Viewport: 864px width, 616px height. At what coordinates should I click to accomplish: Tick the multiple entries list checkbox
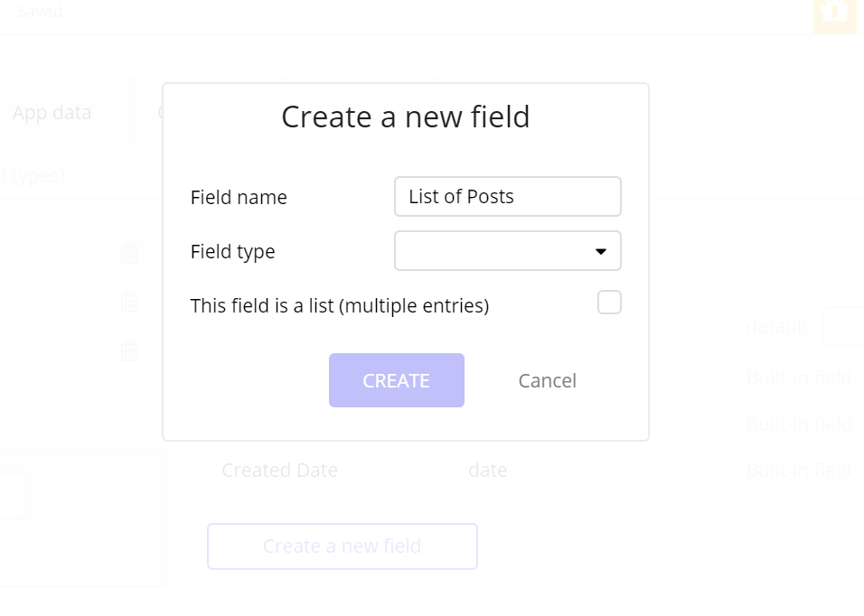609,303
